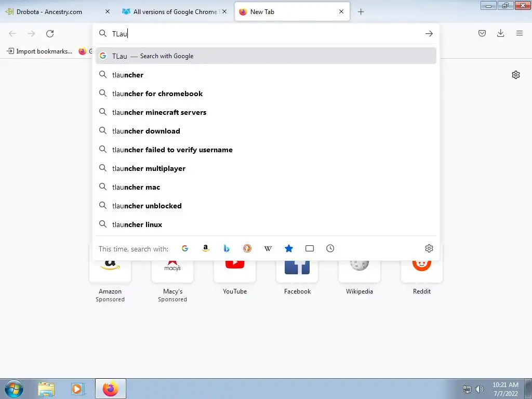The height and width of the screenshot is (399, 532).
Task: Close the New Tab tab
Action: 341,11
